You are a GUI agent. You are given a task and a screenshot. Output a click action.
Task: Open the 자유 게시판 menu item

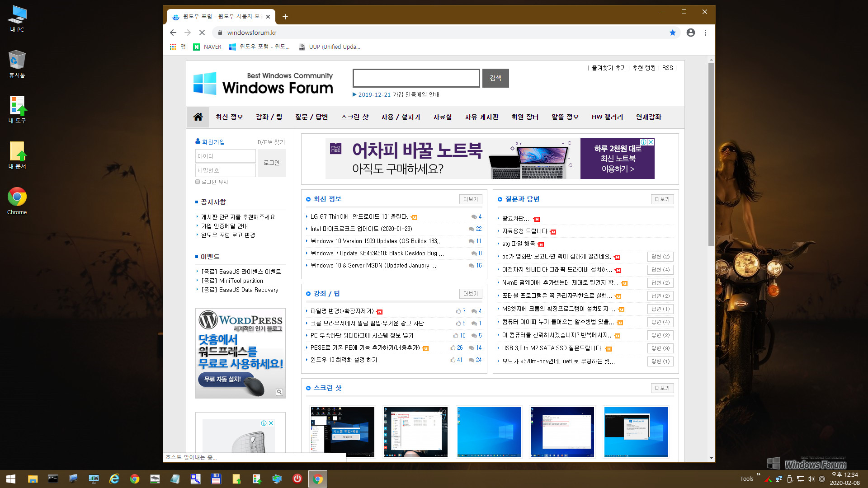[481, 117]
